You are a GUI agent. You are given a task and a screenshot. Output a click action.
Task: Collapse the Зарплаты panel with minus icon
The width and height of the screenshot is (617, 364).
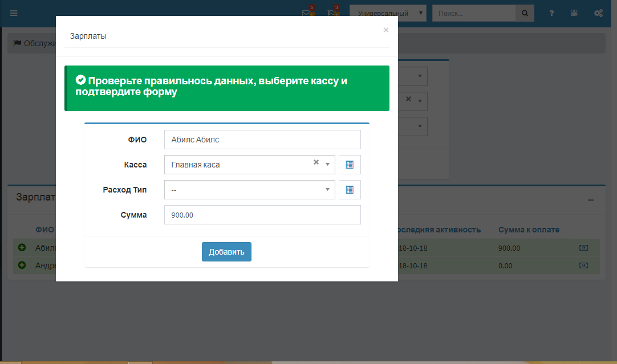point(591,200)
